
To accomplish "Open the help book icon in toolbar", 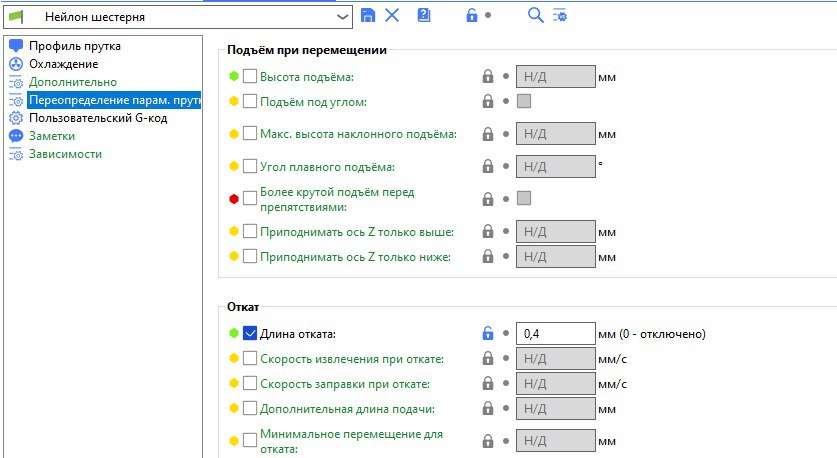I will 424,15.
